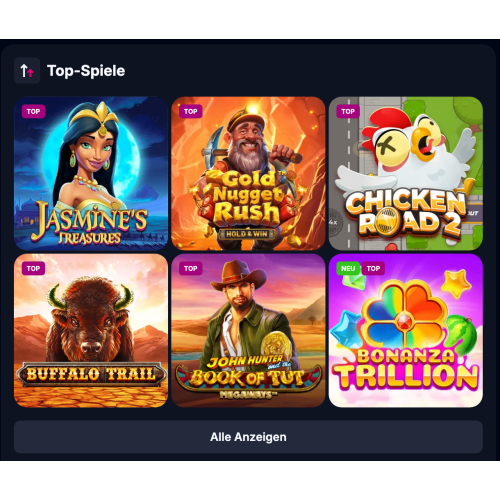Click the Top-Spiele section heading
500x500 pixels.
click(86, 71)
